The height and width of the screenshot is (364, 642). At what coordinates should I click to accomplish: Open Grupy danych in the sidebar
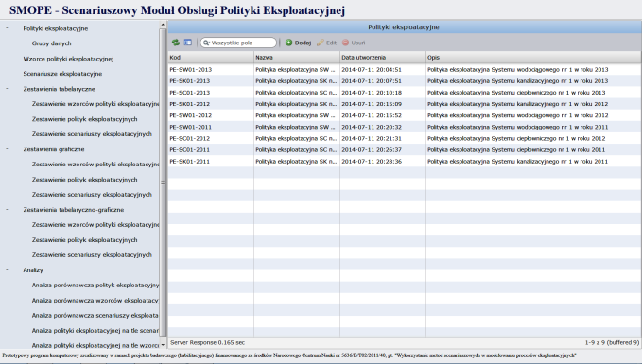tap(52, 43)
